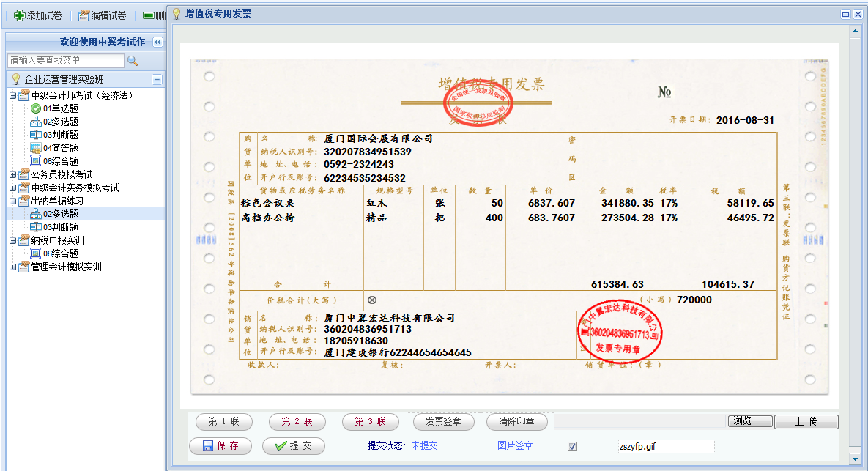Click the 编辑试卷 toolbar button
This screenshot has width=868, height=471.
point(102,15)
